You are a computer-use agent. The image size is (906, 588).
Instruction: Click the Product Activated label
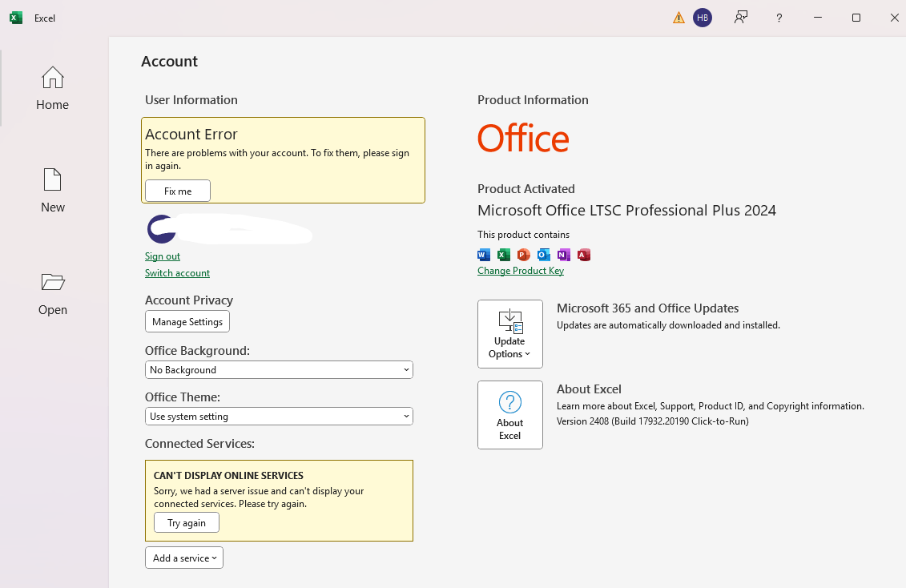pyautogui.click(x=525, y=189)
